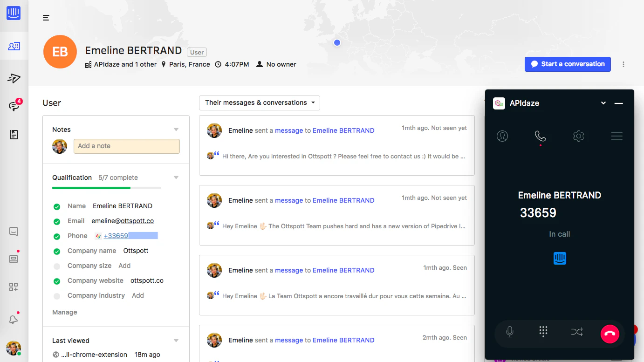
Task: Open APIdaze hamburger menu icon
Action: tap(617, 136)
